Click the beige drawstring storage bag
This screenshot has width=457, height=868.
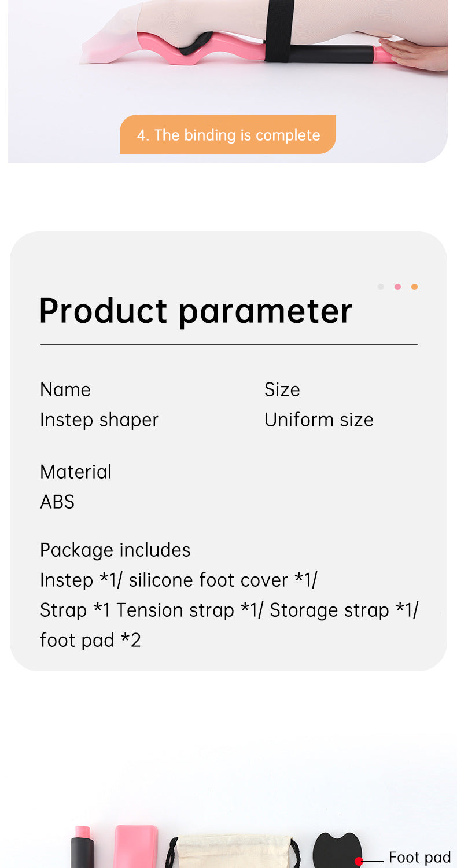tap(233, 851)
